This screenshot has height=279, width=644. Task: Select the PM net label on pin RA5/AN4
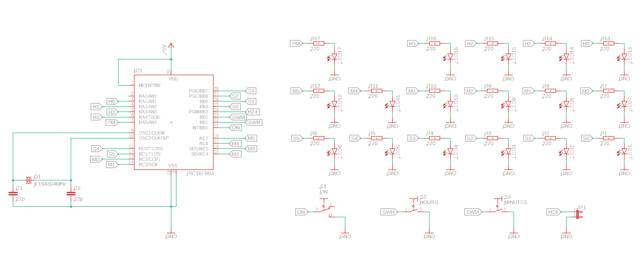tap(112, 123)
